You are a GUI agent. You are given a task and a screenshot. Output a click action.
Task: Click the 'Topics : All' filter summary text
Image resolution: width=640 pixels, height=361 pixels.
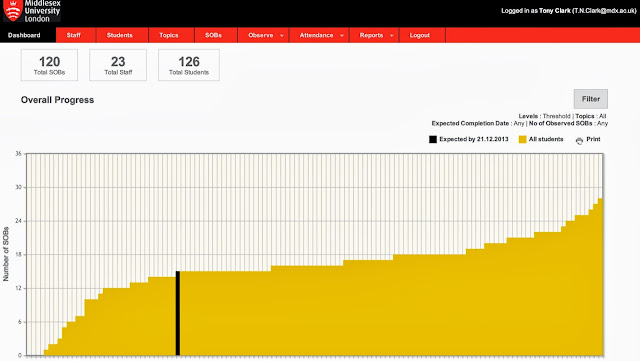point(591,116)
